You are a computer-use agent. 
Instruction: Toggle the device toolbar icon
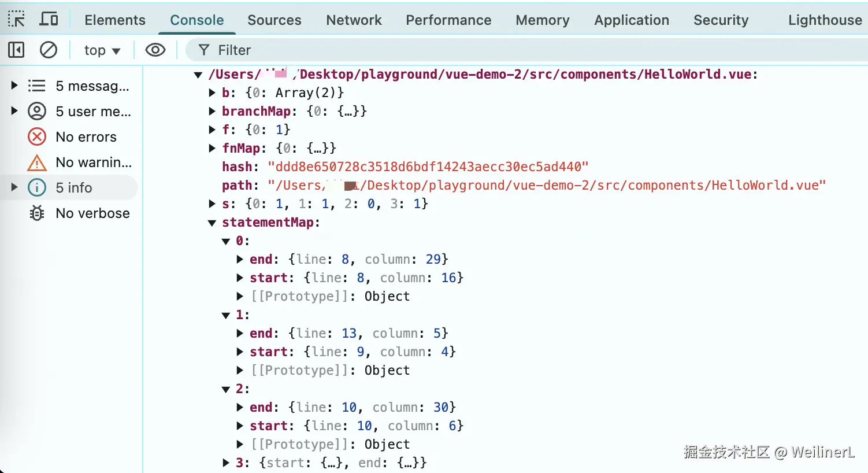click(49, 19)
